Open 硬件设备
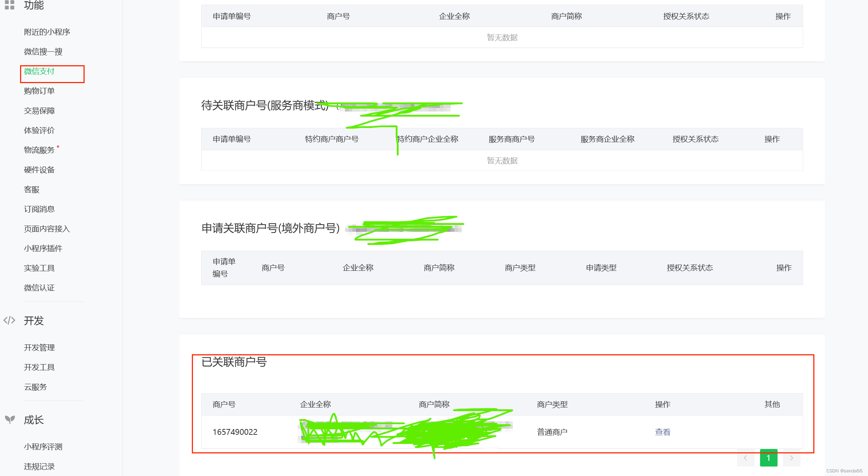 click(x=39, y=170)
